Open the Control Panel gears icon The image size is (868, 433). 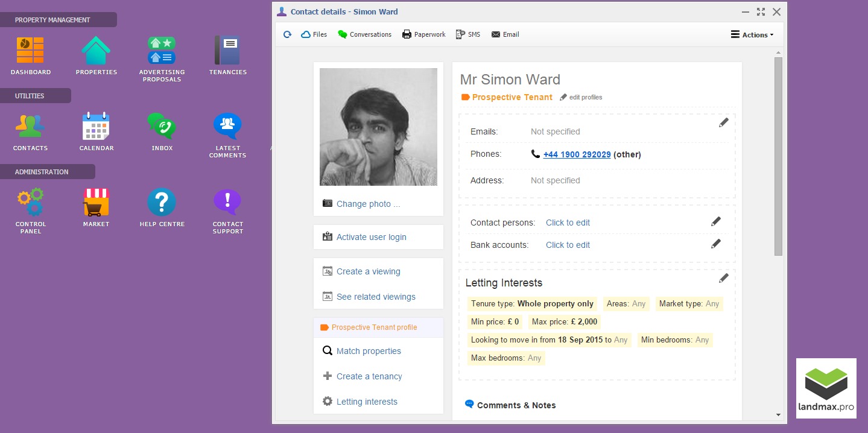point(30,203)
